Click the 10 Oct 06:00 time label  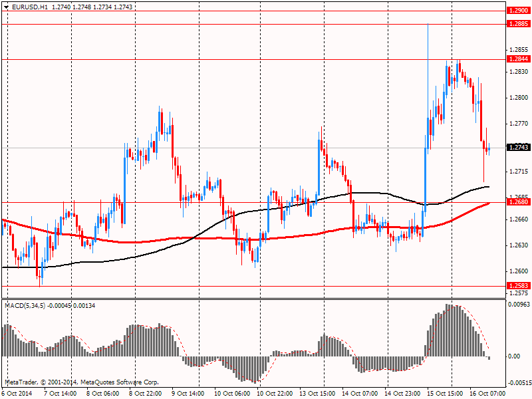point(232,394)
